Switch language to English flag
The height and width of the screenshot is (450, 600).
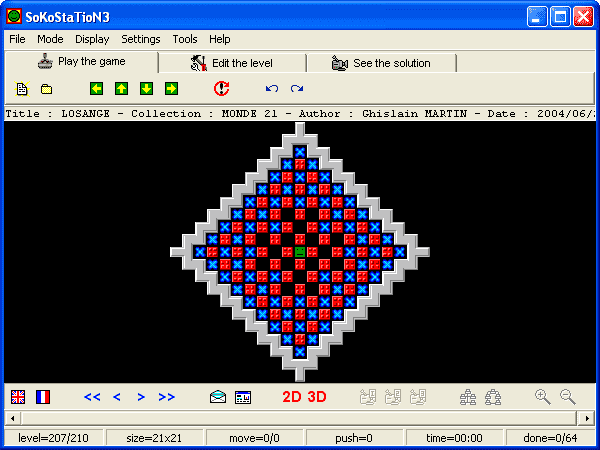[x=19, y=397]
